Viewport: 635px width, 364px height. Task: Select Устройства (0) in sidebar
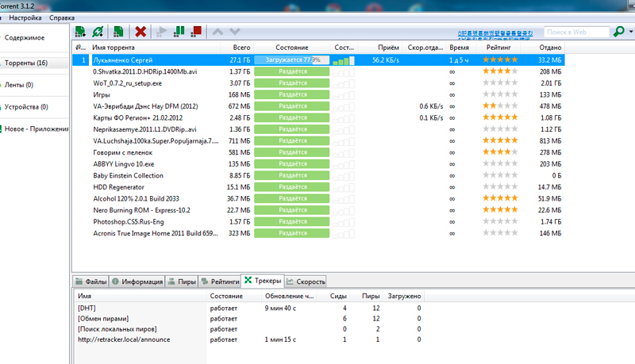(26, 107)
